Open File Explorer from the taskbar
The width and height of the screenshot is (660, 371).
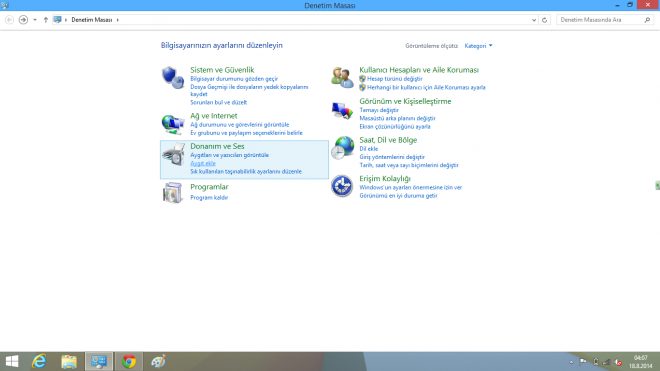click(69, 361)
